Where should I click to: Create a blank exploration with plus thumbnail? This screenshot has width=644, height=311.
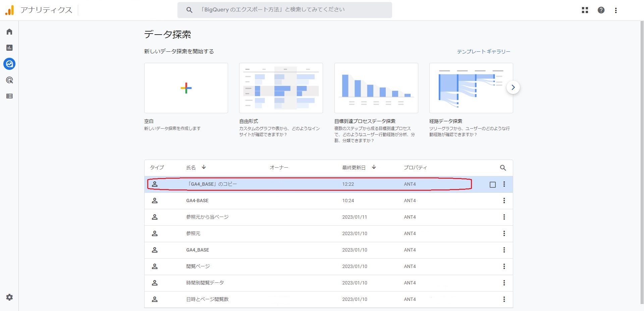186,88
